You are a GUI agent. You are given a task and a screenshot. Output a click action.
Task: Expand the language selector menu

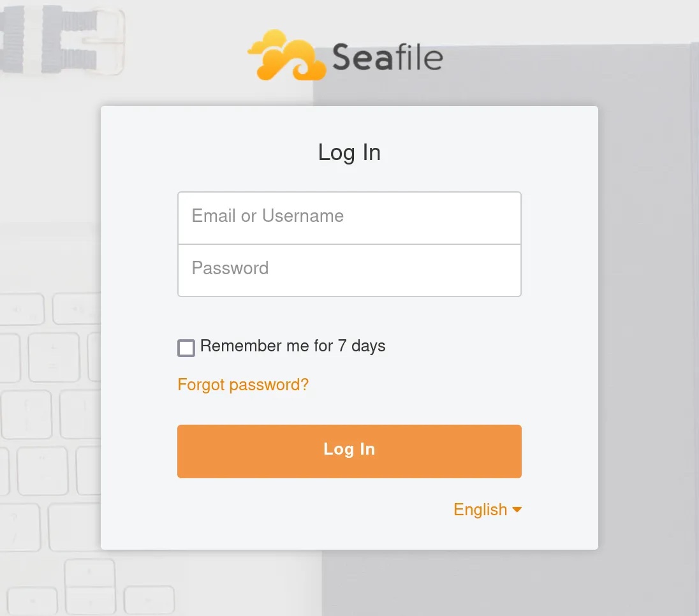click(x=487, y=510)
